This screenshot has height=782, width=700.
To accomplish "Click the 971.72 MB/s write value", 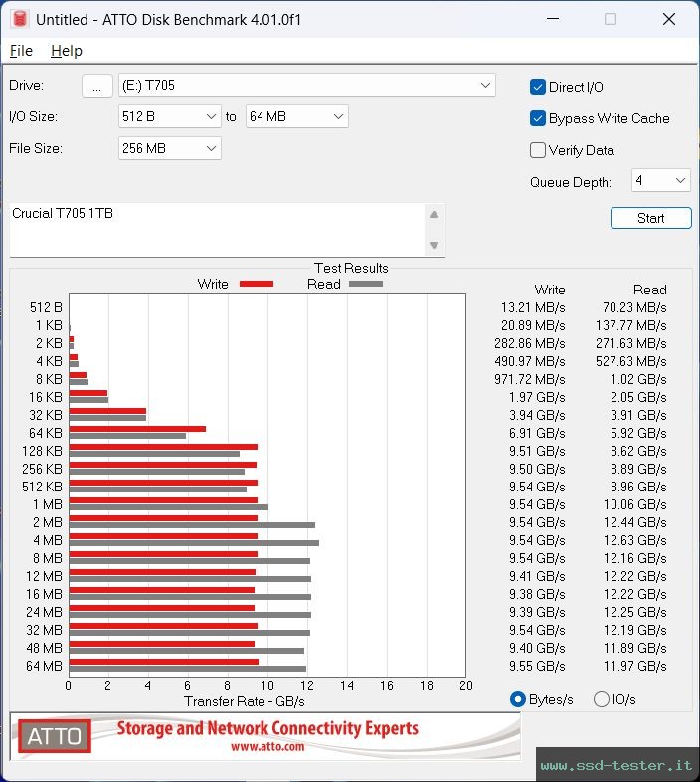I will [x=530, y=379].
